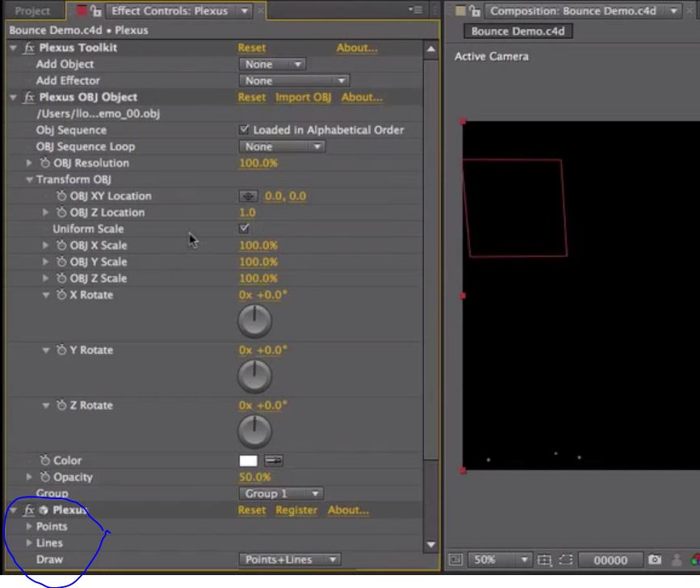Click the white Color swatch
Viewport: 700px width, 588px height.
(x=248, y=460)
